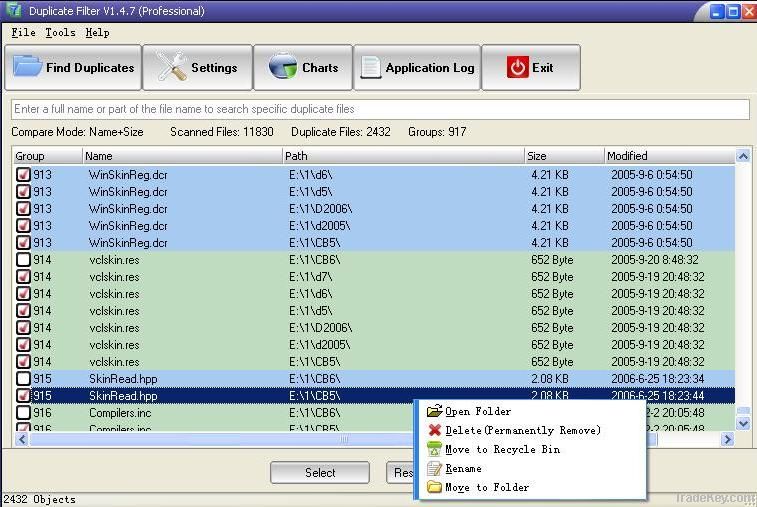This screenshot has height=507, width=757.
Task: Check Compilers.inc in E:\1\CB6\
Action: (x=23, y=412)
